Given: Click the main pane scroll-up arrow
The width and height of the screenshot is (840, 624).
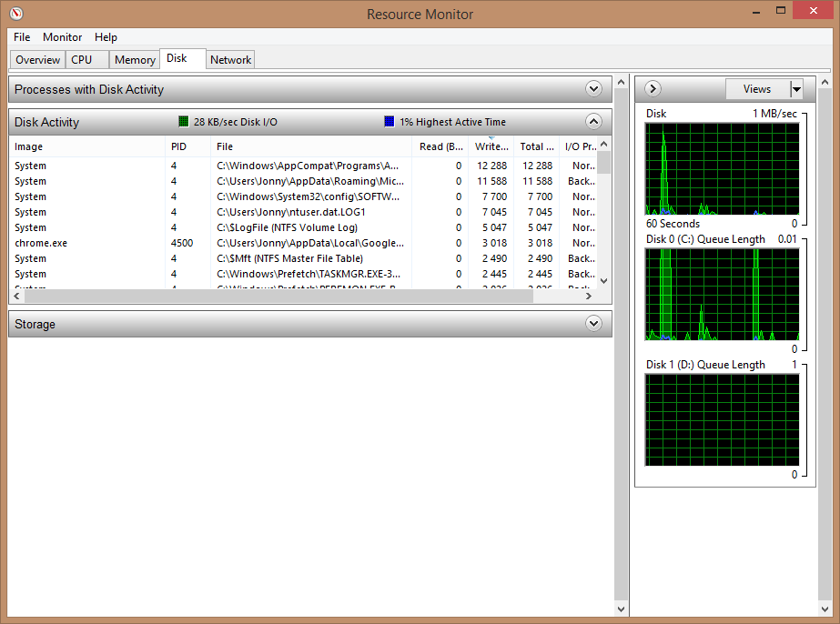Looking at the screenshot, I should click(621, 82).
